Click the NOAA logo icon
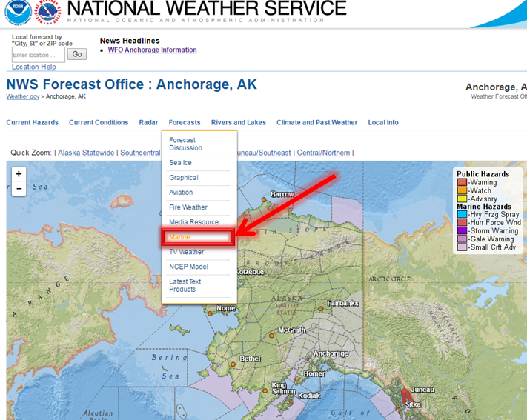 point(18,12)
